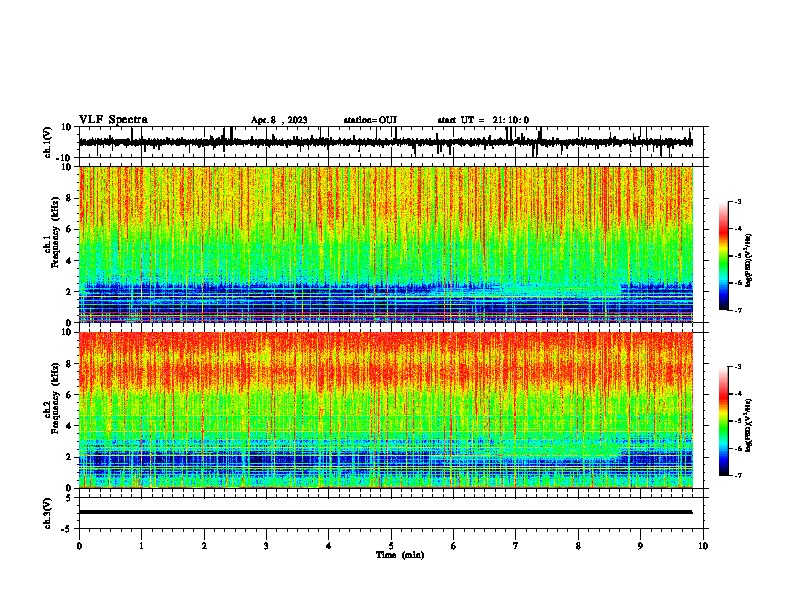
Task: Click the log(PSD) label beside ch.1 colorbar
Action: click(x=749, y=260)
